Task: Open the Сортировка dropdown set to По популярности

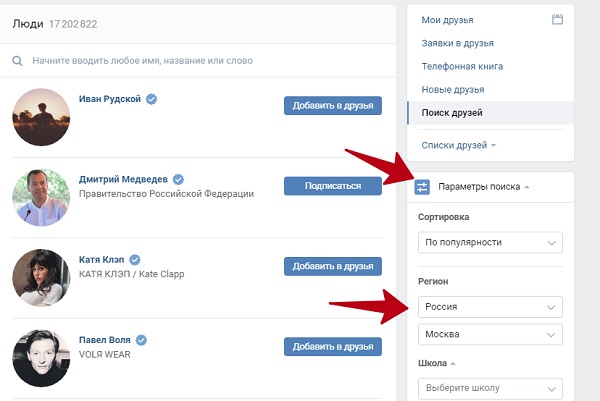Action: coord(490,242)
